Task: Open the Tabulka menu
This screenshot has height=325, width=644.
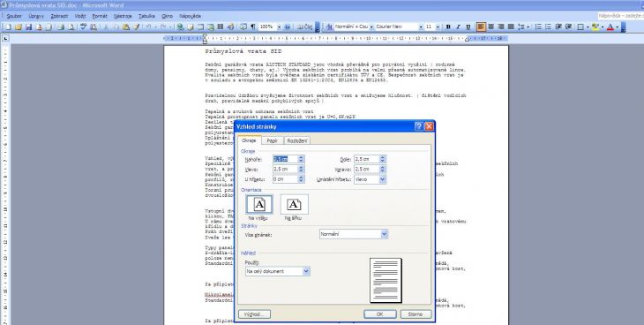Action: (x=146, y=16)
